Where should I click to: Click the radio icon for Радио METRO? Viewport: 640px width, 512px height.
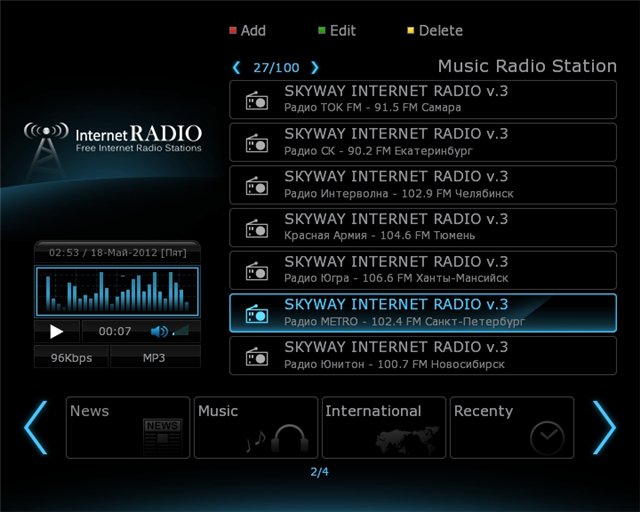point(257,314)
